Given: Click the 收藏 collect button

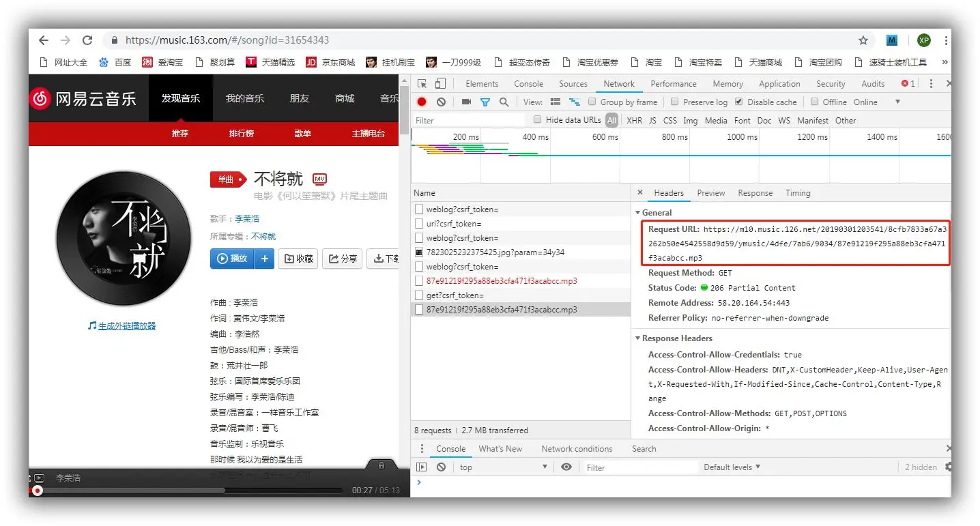Looking at the screenshot, I should (298, 259).
